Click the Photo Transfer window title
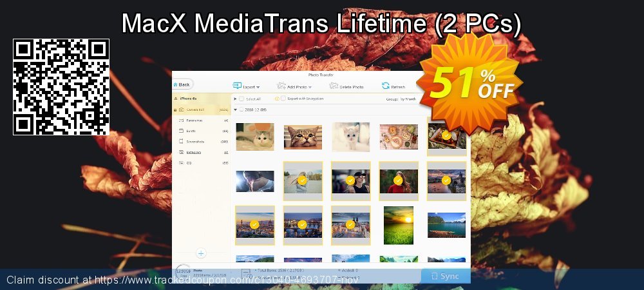The image size is (644, 290). (321, 75)
